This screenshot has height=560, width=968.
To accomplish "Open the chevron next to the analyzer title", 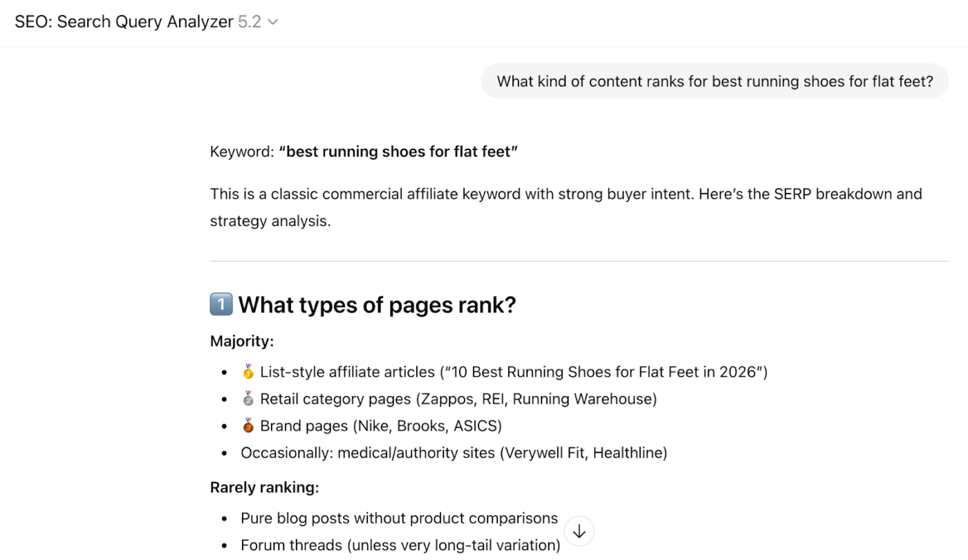I will click(272, 21).
